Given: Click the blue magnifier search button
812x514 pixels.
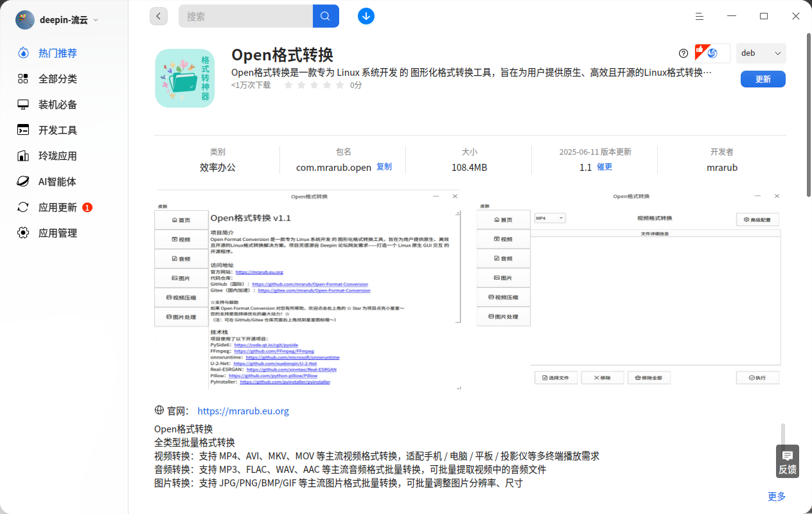Looking at the screenshot, I should click(x=326, y=16).
